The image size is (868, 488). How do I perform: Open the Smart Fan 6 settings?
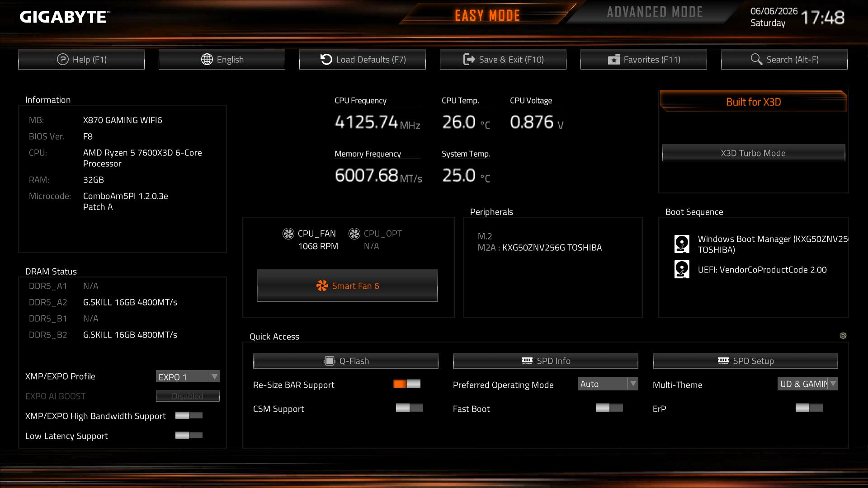point(347,286)
